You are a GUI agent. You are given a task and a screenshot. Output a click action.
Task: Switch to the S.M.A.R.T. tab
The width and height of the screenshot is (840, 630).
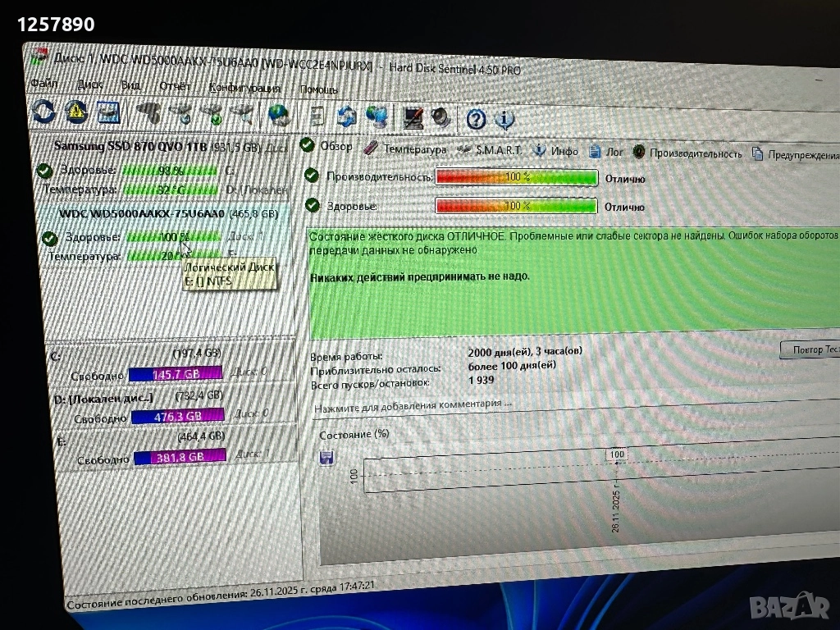pos(489,151)
